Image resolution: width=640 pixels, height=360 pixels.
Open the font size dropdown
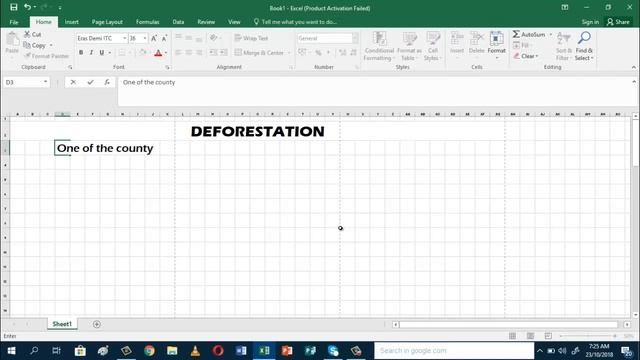(144, 38)
